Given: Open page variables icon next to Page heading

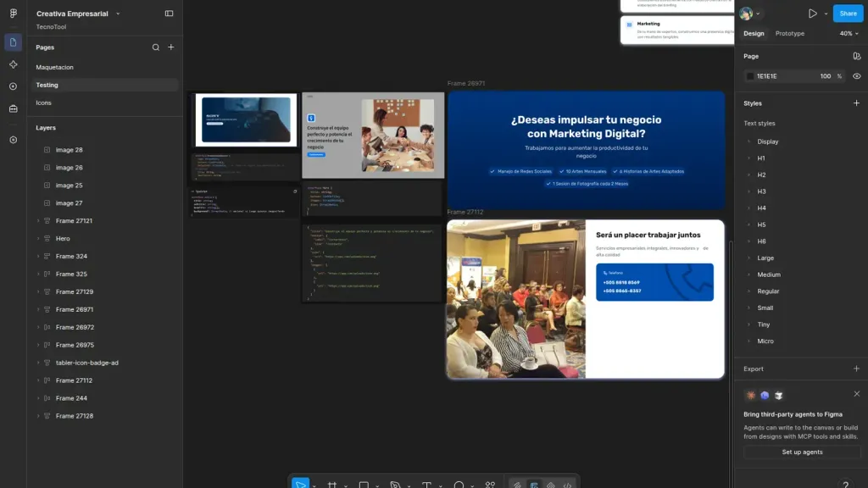Looking at the screenshot, I should 856,57.
